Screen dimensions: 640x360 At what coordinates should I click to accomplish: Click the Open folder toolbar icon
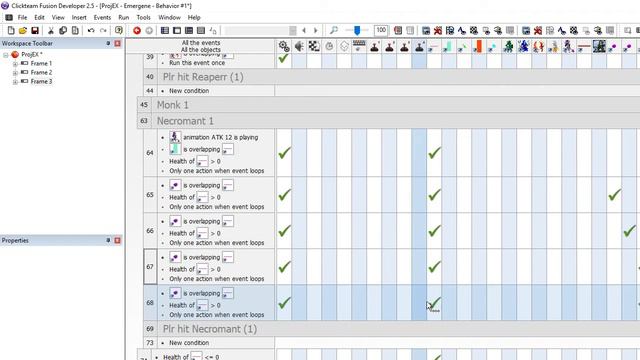click(23, 31)
